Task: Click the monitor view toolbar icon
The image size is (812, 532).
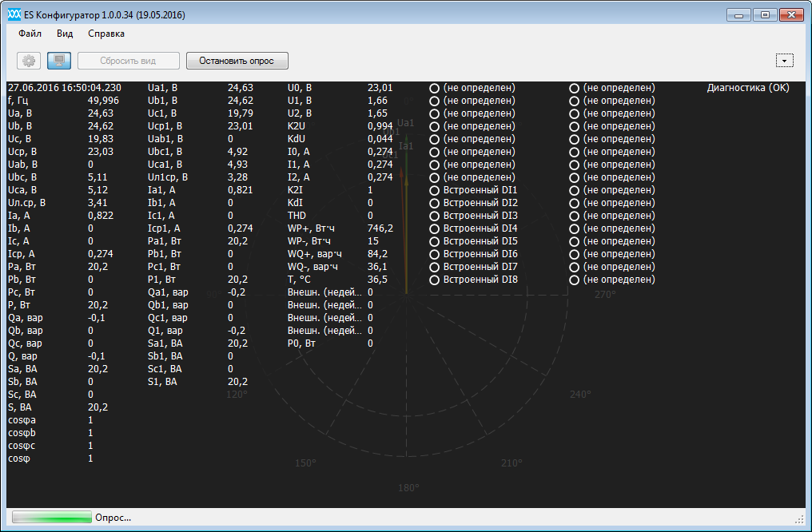Action: [59, 61]
